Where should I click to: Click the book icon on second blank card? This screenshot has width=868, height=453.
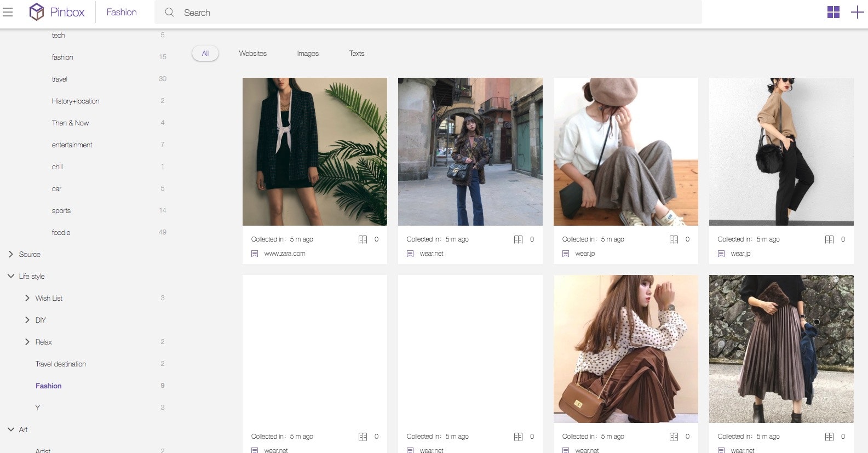pyautogui.click(x=518, y=437)
